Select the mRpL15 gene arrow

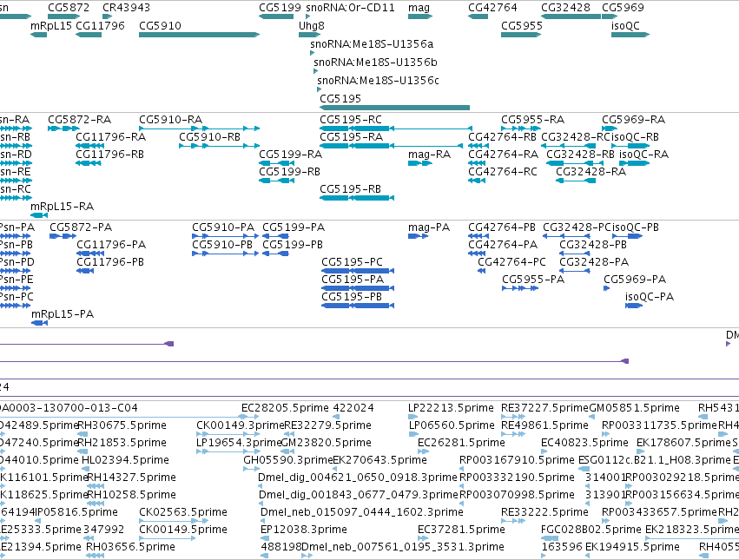39,35
